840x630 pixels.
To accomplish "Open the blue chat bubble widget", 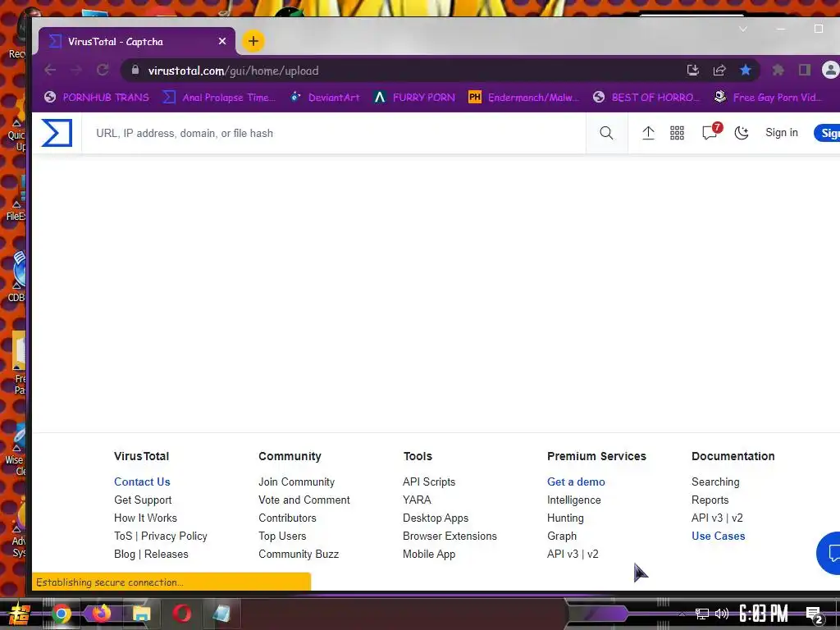I will tap(830, 553).
